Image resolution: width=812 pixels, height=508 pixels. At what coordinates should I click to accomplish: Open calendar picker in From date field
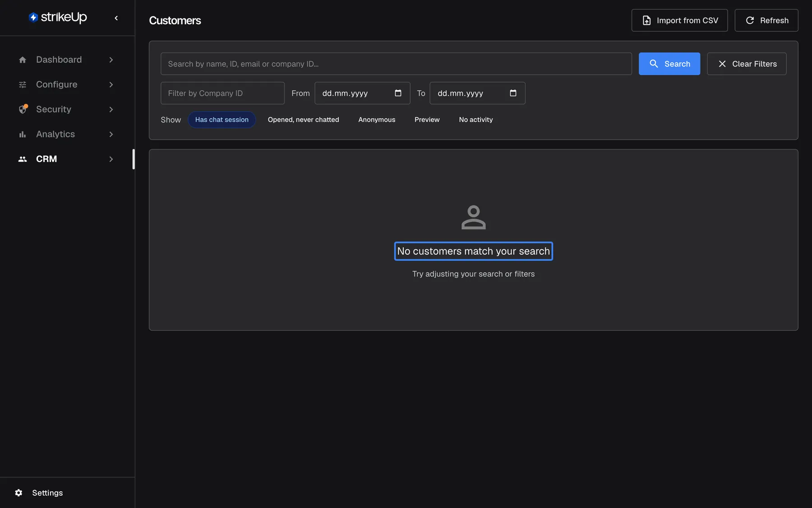pos(398,93)
